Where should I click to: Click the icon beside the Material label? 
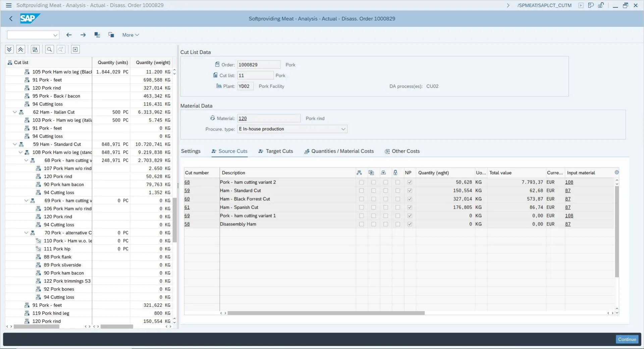coord(213,118)
